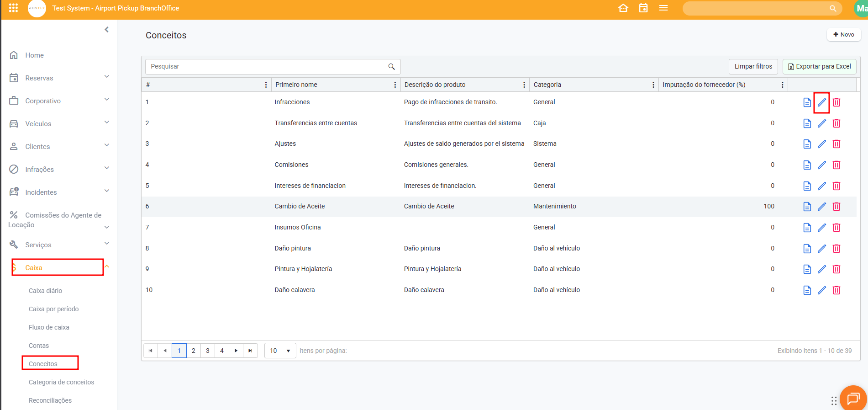Edit the Pintura y Hojalatería concept
868x410 pixels.
click(x=821, y=269)
